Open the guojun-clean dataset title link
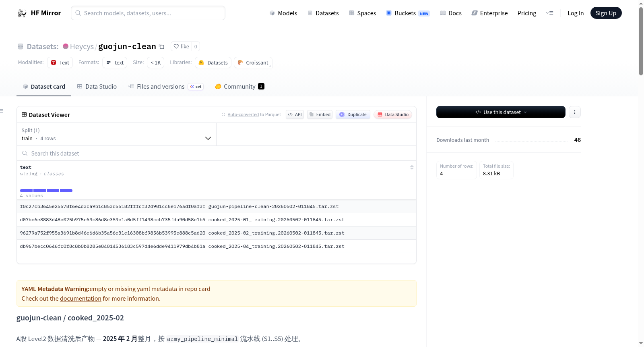Screen dimensions: 644x347 pyautogui.click(x=127, y=46)
